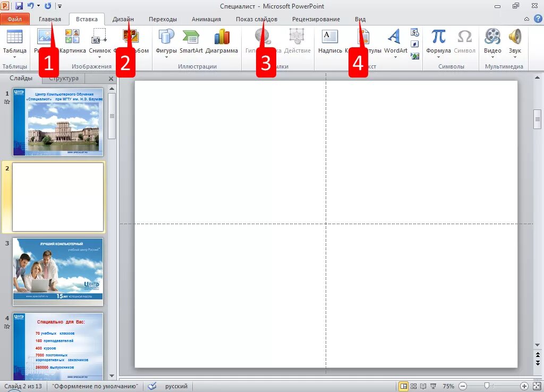Image resolution: width=544 pixels, height=392 pixels.
Task: Save the presentation from quick access toolbar
Action: [19, 6]
